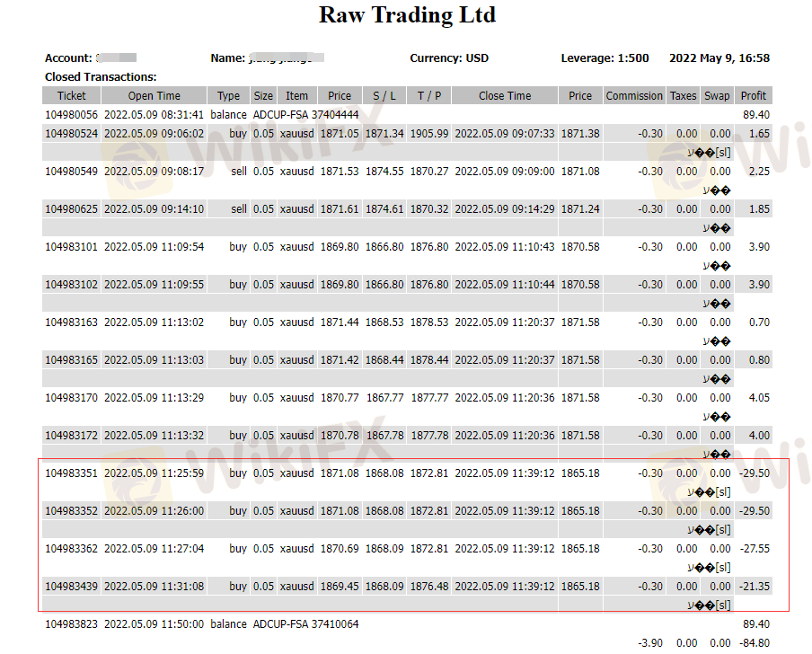Click the loss value -27.55
This screenshot has width=812, height=654.
tap(755, 549)
